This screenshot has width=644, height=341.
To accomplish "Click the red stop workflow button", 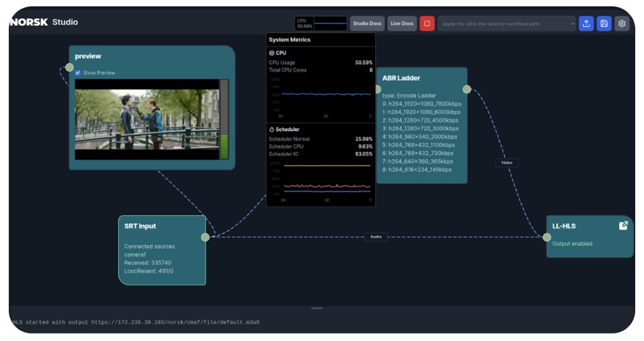I will click(x=427, y=24).
